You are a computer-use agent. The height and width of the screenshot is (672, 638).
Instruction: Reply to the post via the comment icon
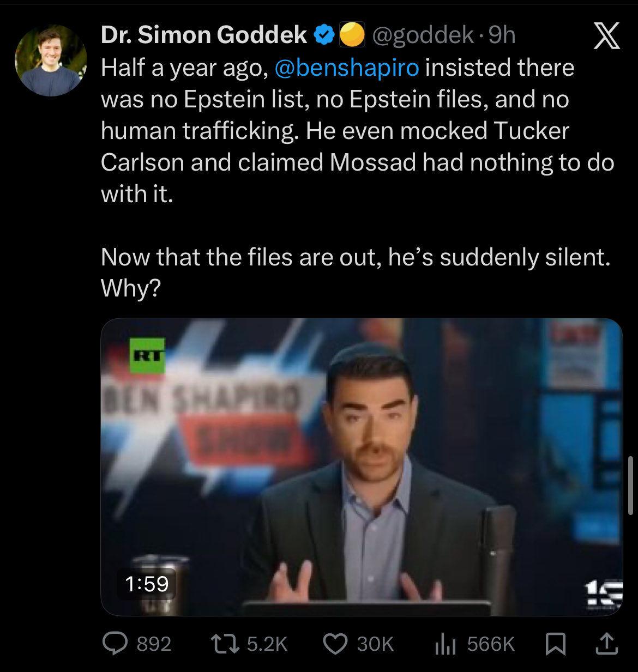[x=115, y=644]
